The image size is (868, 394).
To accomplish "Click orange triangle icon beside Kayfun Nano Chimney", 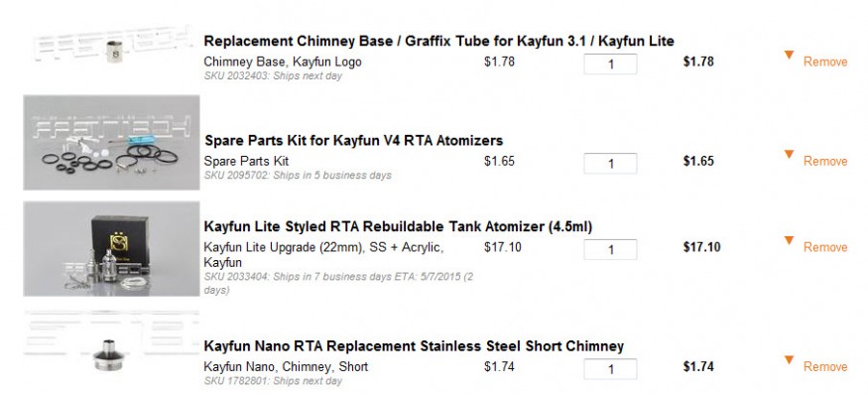I will point(789,359).
